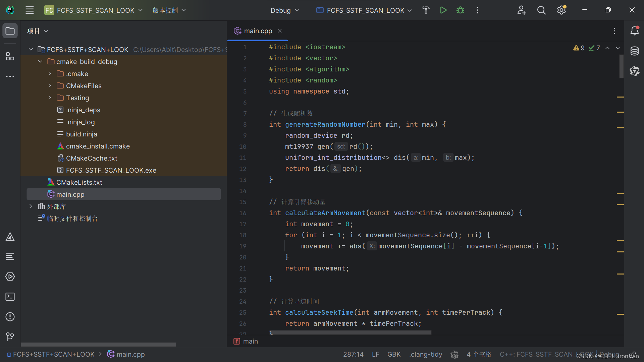Select the main.cpp tab

258,31
